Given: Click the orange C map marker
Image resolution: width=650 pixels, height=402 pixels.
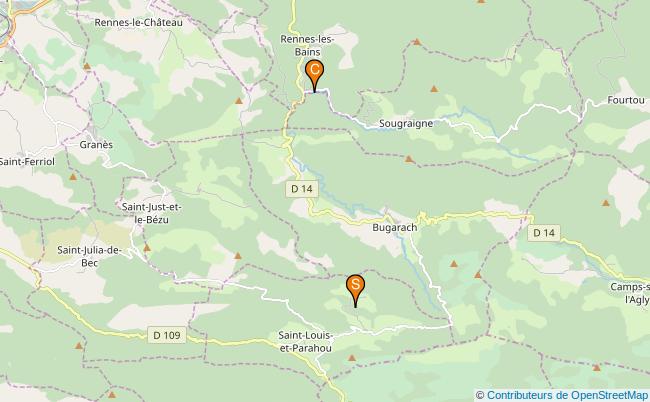Looking at the screenshot, I should point(314,75).
